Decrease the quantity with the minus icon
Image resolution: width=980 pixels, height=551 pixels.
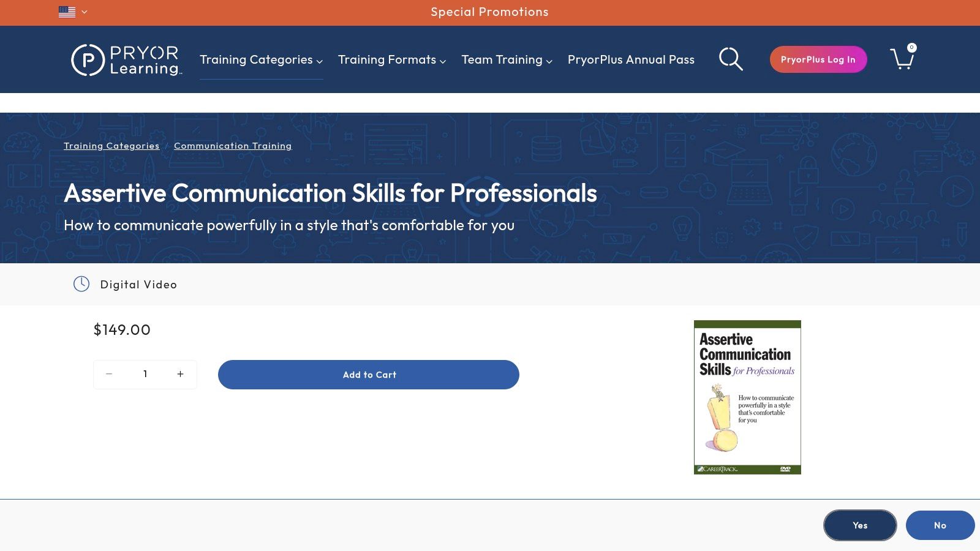[x=109, y=374]
